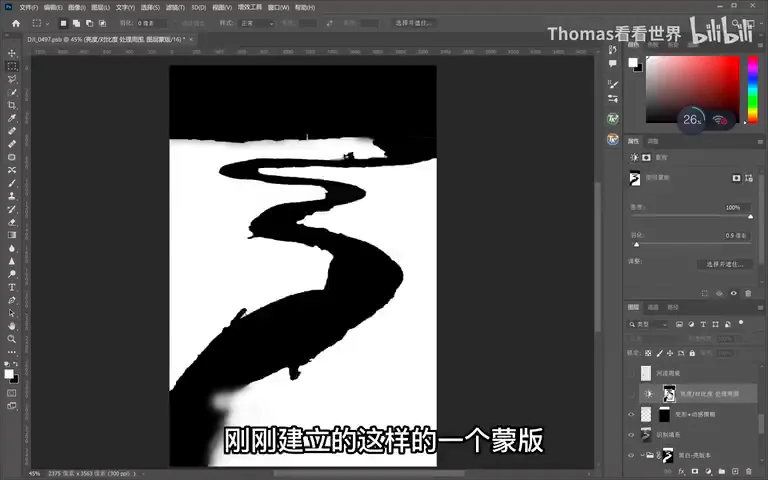This screenshot has width=768, height=480.
Task: Select the Zoom tool
Action: point(12,339)
